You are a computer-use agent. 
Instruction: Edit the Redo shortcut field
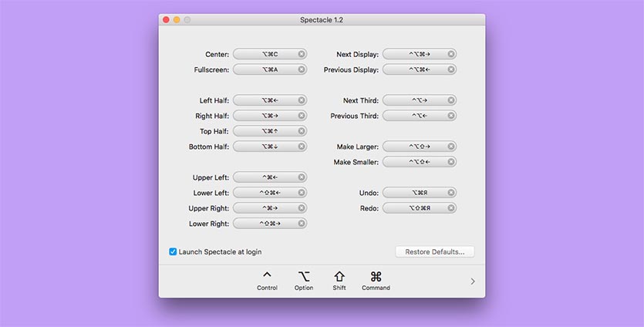pos(420,208)
